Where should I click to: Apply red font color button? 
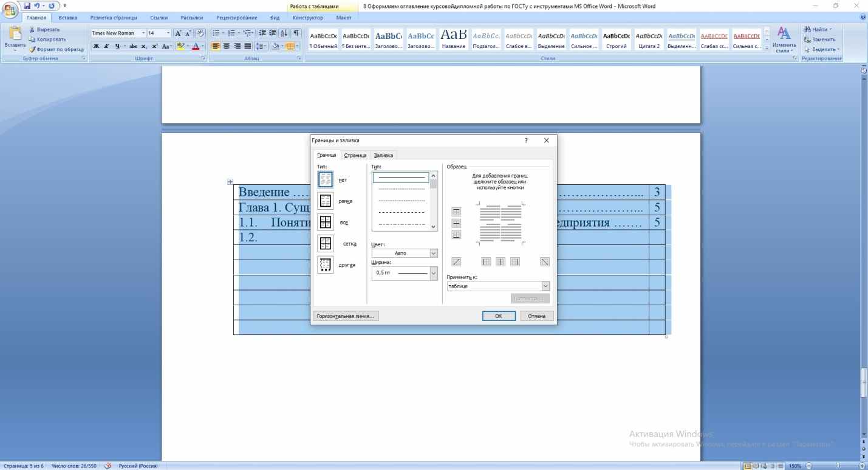click(196, 46)
